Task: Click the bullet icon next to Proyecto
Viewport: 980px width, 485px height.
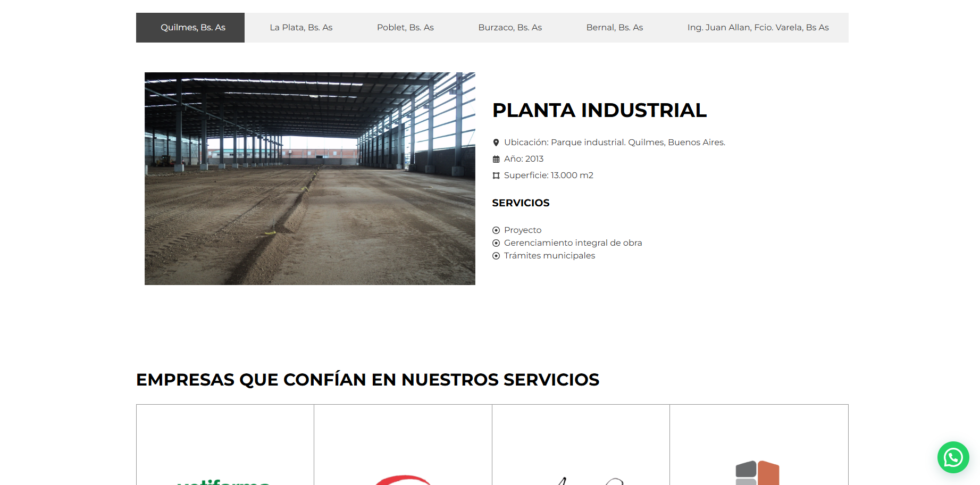Action: click(x=496, y=230)
